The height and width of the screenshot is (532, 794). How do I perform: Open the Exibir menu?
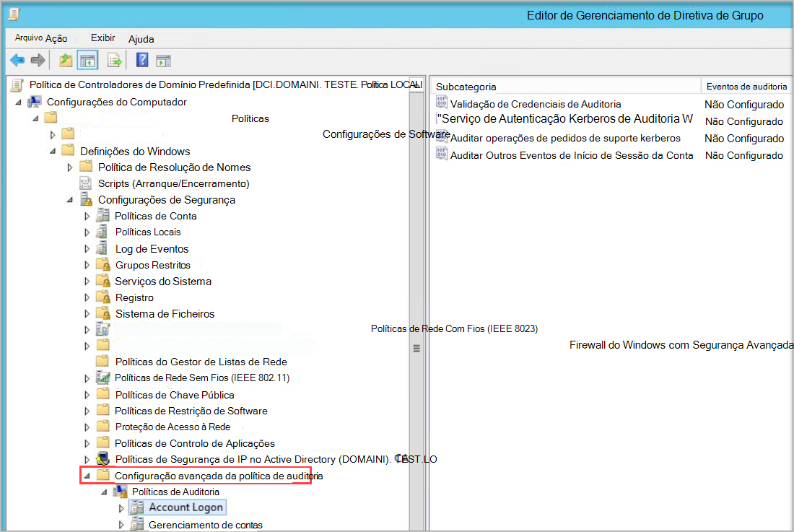pyautogui.click(x=102, y=38)
